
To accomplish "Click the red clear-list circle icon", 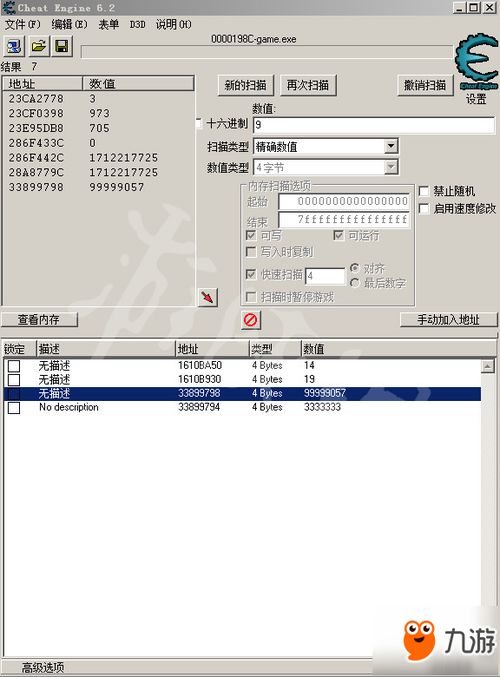I will pyautogui.click(x=251, y=320).
